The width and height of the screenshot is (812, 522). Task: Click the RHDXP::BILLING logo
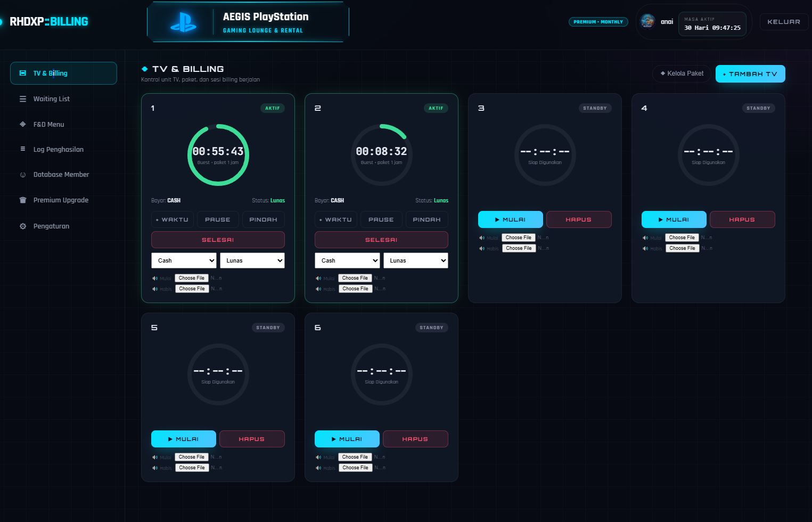pyautogui.click(x=49, y=22)
